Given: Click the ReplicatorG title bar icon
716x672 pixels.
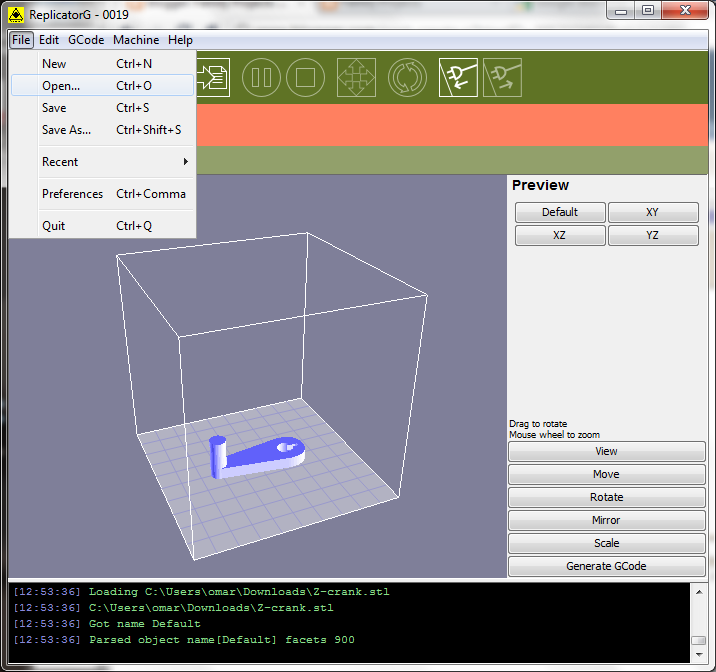Looking at the screenshot, I should pos(16,15).
